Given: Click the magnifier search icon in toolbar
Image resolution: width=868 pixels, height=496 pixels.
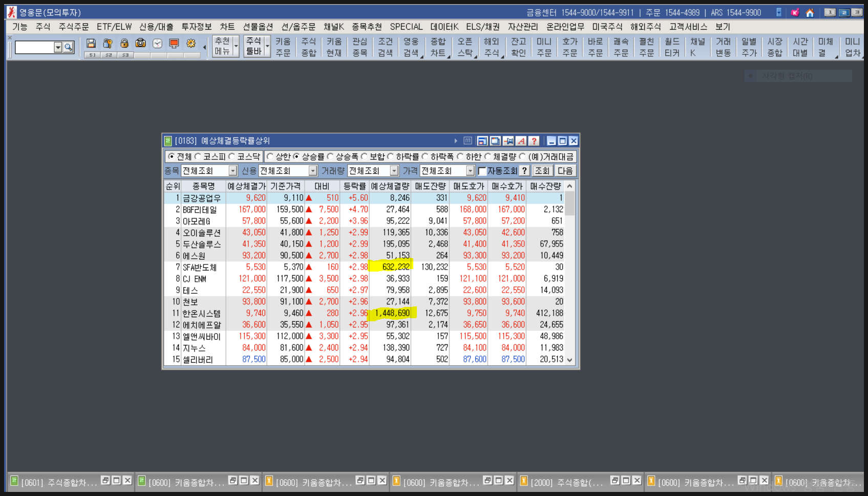Looking at the screenshot, I should [68, 47].
